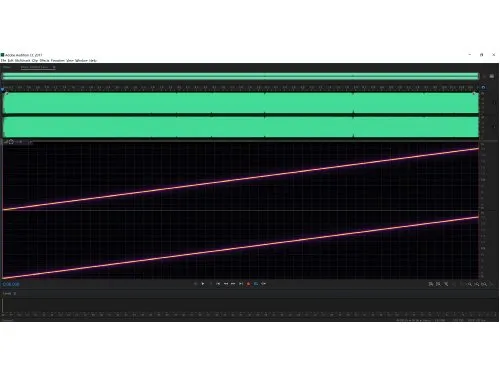The image size is (500, 375).
Task: Click the red Record button
Action: pos(248,284)
